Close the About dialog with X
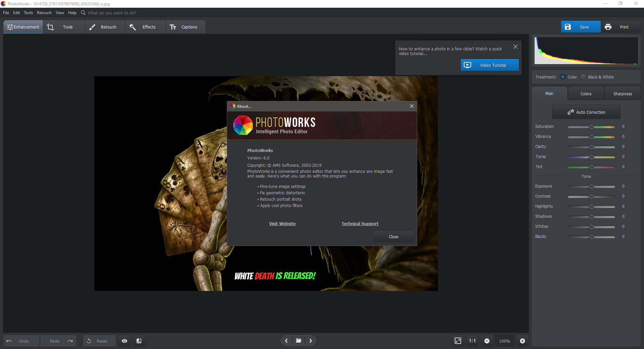The image size is (644, 349). point(412,106)
